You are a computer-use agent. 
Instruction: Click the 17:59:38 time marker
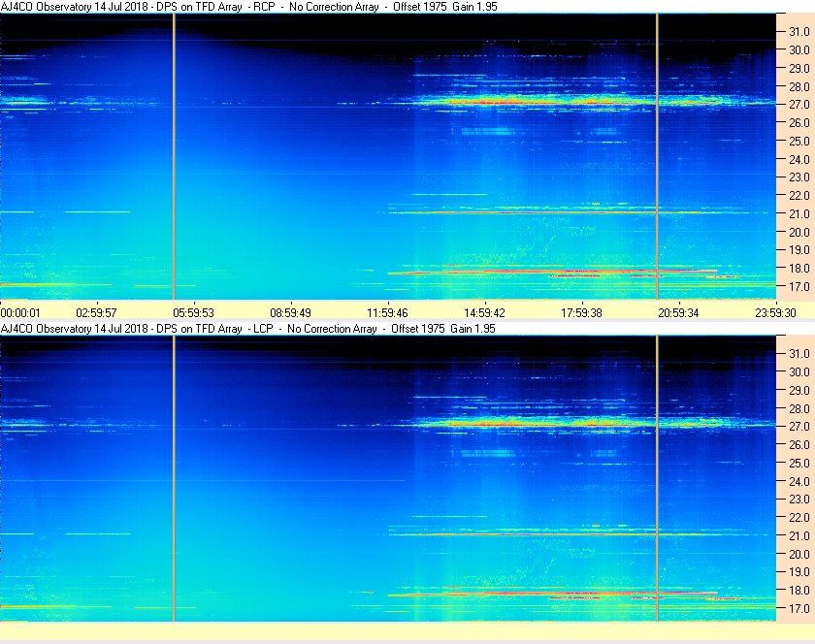coord(581,313)
